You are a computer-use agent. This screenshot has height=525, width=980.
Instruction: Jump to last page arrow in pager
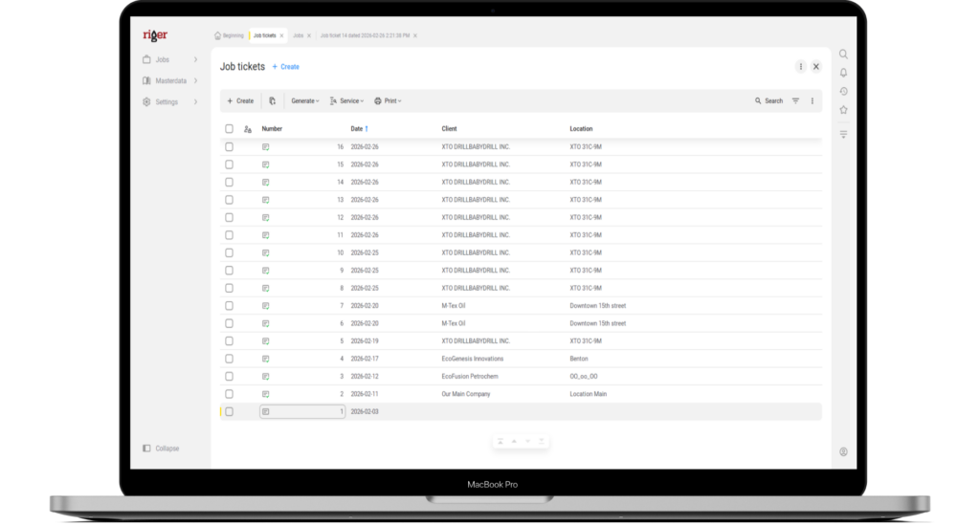pos(542,442)
